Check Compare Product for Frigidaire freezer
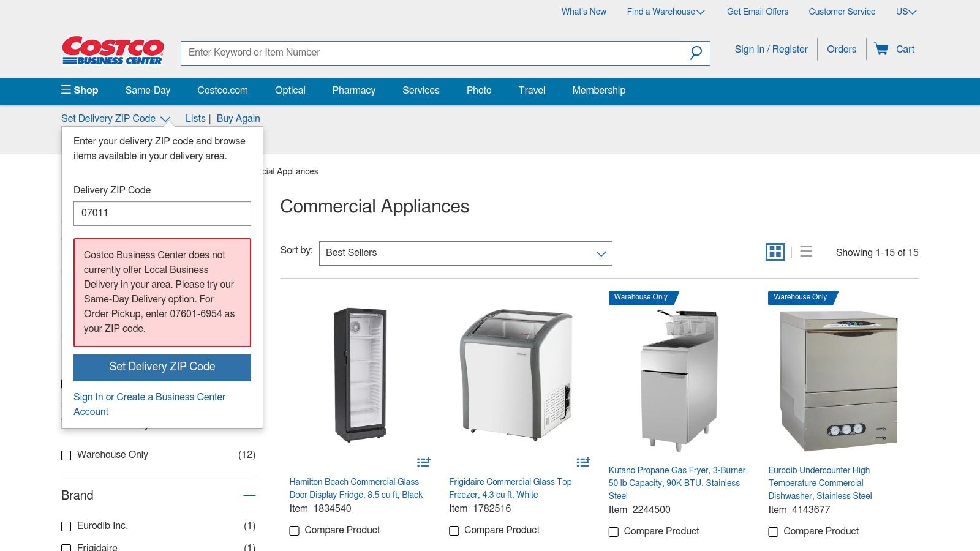The height and width of the screenshot is (551, 980). tap(454, 531)
